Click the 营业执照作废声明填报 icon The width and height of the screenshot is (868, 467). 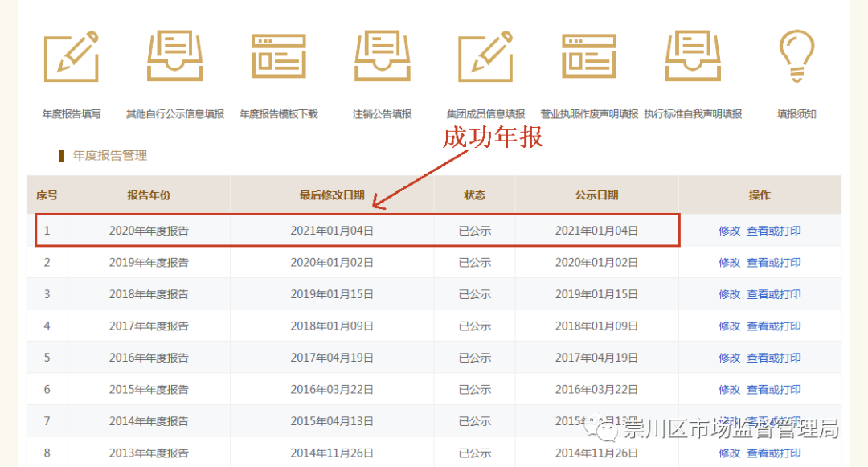[589, 56]
